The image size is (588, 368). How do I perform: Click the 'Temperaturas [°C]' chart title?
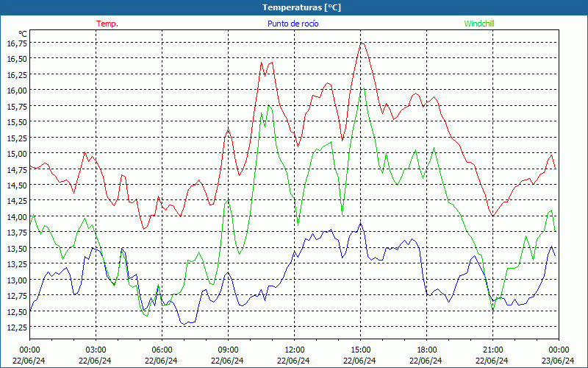click(301, 7)
